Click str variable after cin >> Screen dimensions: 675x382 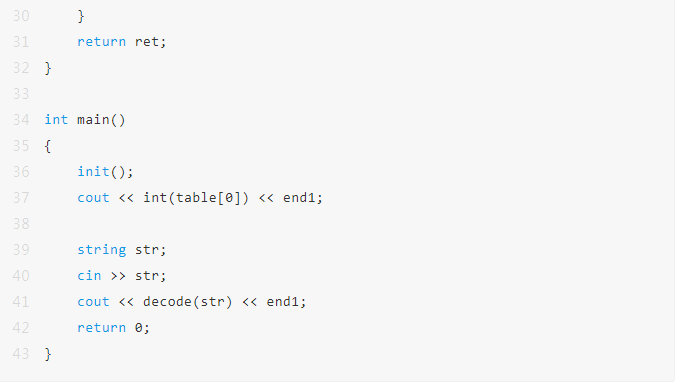147,276
